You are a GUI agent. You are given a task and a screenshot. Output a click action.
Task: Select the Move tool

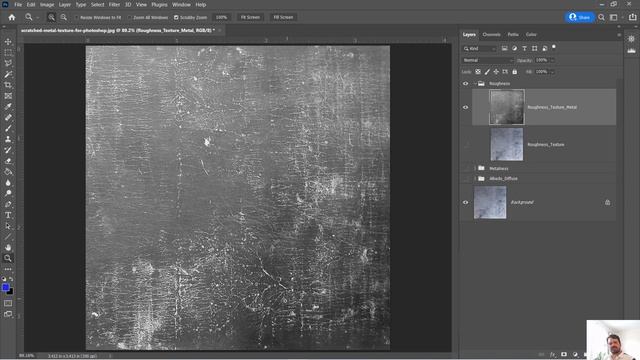[8, 42]
